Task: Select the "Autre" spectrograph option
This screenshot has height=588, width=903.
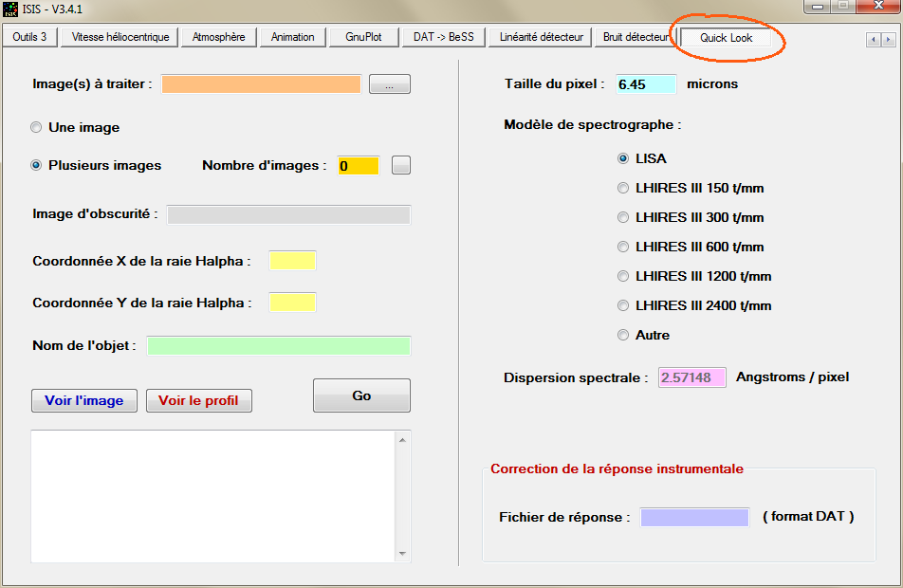Action: [x=623, y=335]
